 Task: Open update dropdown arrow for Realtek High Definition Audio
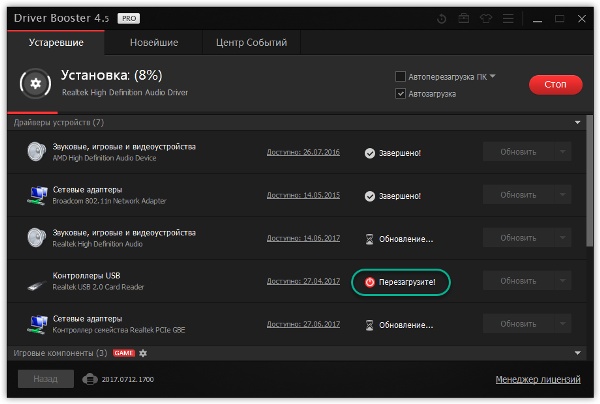pos(563,238)
